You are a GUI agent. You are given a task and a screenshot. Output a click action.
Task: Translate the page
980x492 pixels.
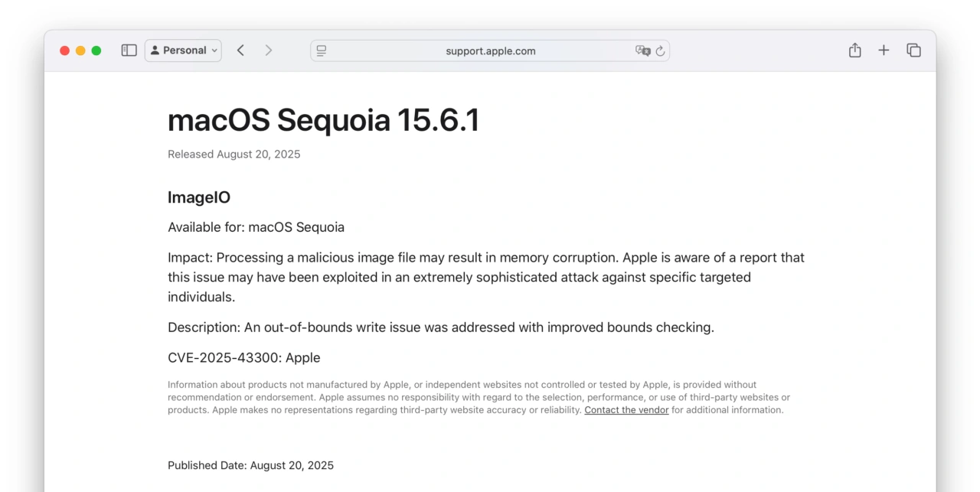click(x=642, y=51)
